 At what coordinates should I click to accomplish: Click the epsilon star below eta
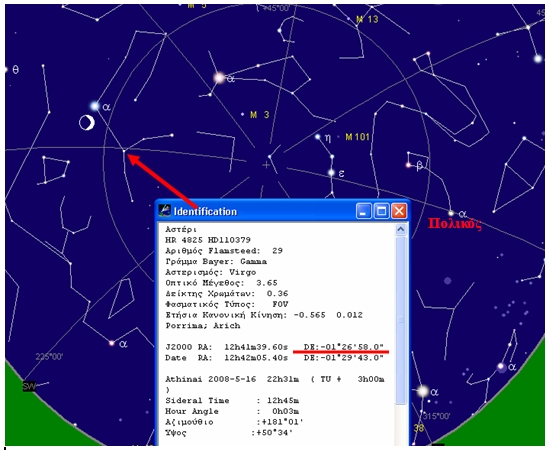click(331, 173)
